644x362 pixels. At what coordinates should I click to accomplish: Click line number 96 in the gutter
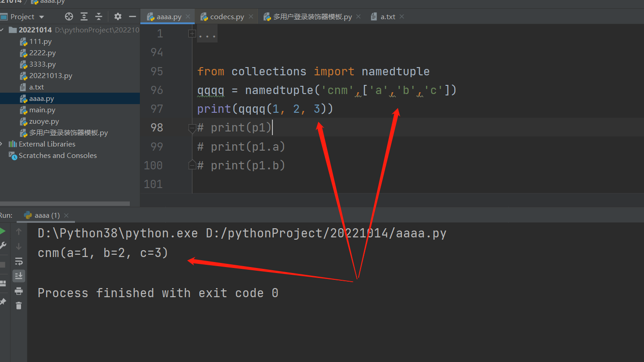tap(157, 90)
